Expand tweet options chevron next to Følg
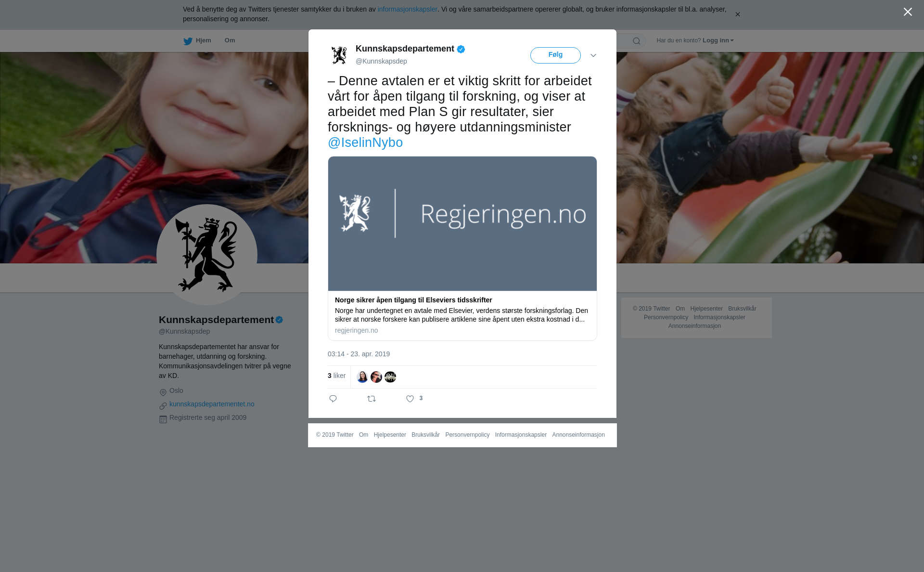This screenshot has width=924, height=572. click(x=593, y=55)
